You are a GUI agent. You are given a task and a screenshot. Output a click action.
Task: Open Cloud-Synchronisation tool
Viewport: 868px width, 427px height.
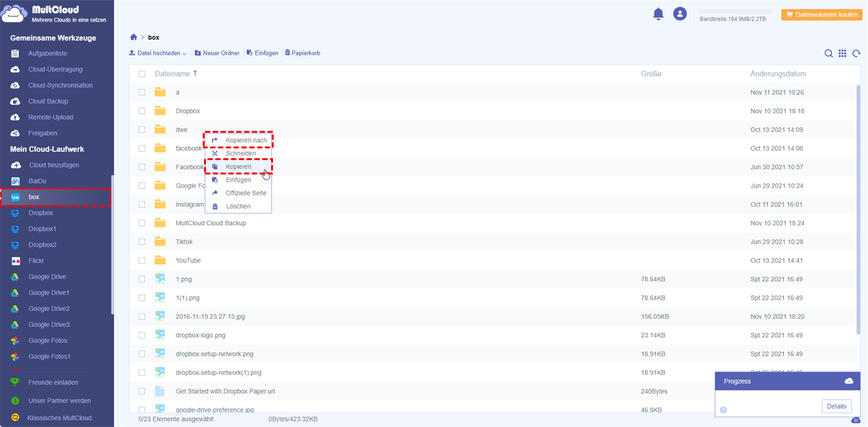tap(61, 85)
